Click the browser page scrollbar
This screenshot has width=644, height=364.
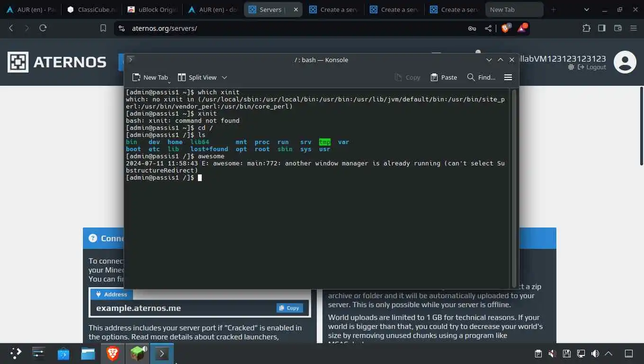tap(641, 126)
